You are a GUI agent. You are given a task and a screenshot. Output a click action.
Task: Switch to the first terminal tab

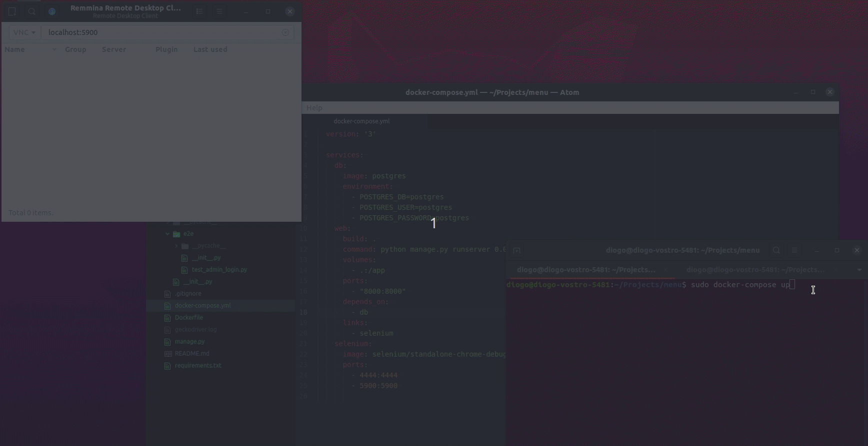[586, 270]
